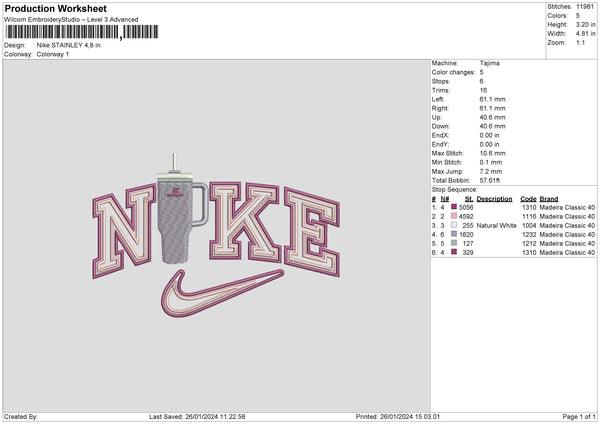The image size is (600, 424).
Task: Click the embroidered letter E
Action: pos(312,232)
